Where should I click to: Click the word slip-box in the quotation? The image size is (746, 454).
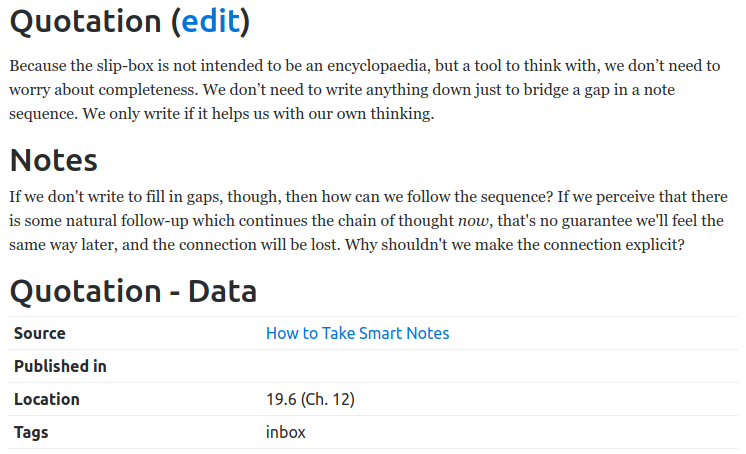tap(125, 66)
